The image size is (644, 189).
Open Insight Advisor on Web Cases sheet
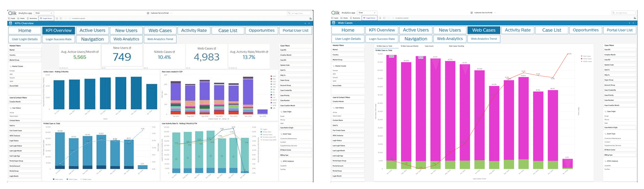coord(369,18)
